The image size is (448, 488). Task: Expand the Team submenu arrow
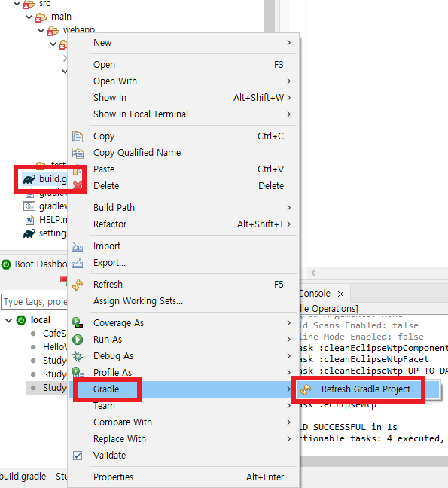pos(288,406)
